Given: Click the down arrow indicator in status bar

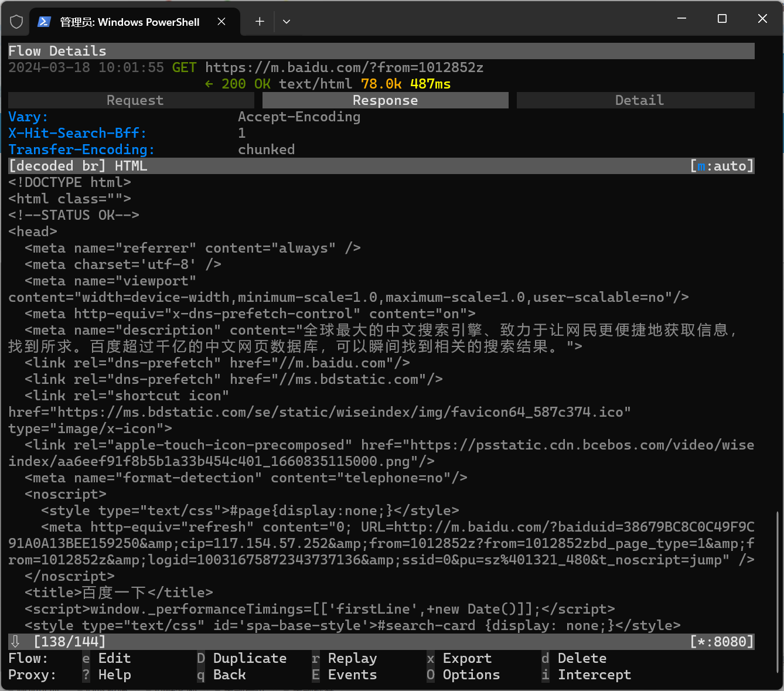Looking at the screenshot, I should [x=16, y=642].
